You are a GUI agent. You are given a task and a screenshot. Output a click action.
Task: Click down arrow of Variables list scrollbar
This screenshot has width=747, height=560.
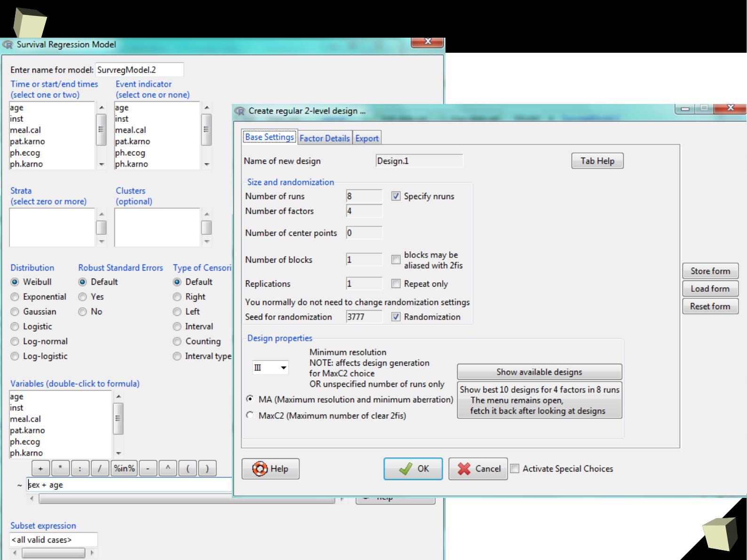pos(119,454)
